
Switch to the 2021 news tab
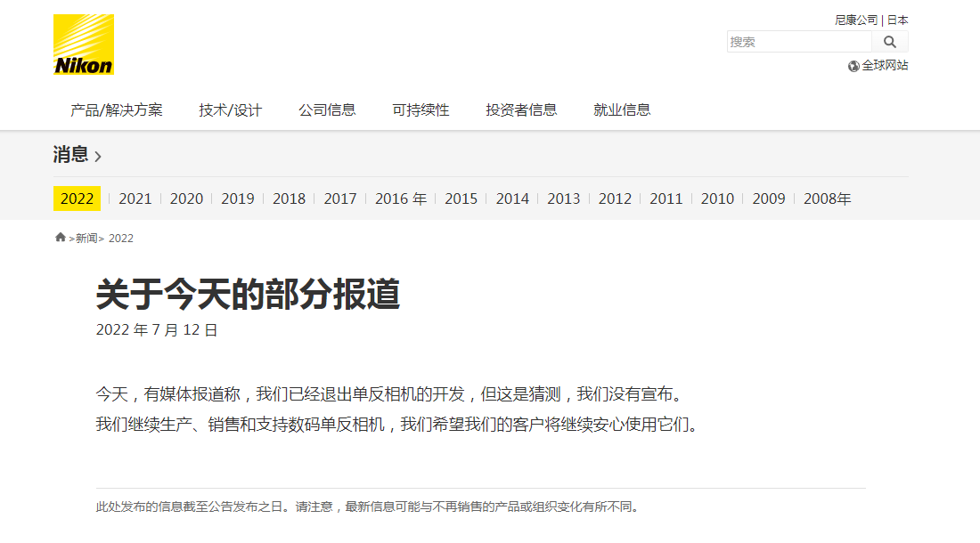point(135,199)
